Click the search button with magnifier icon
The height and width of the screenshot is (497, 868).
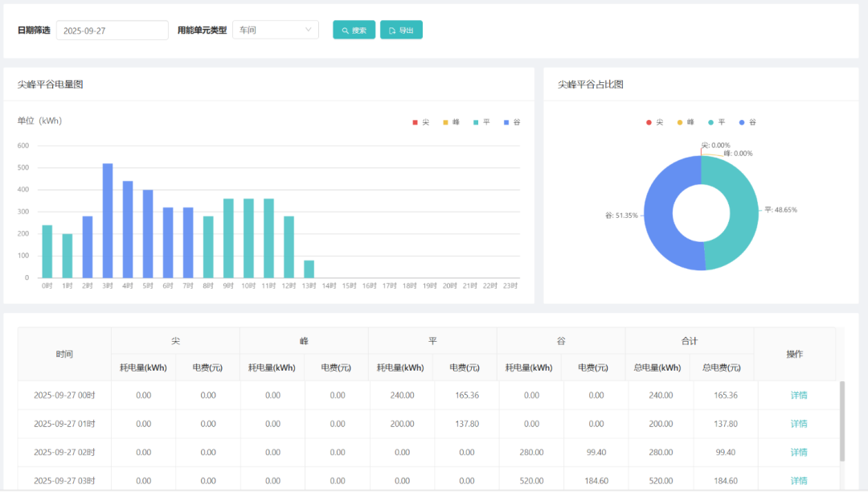[x=354, y=31]
